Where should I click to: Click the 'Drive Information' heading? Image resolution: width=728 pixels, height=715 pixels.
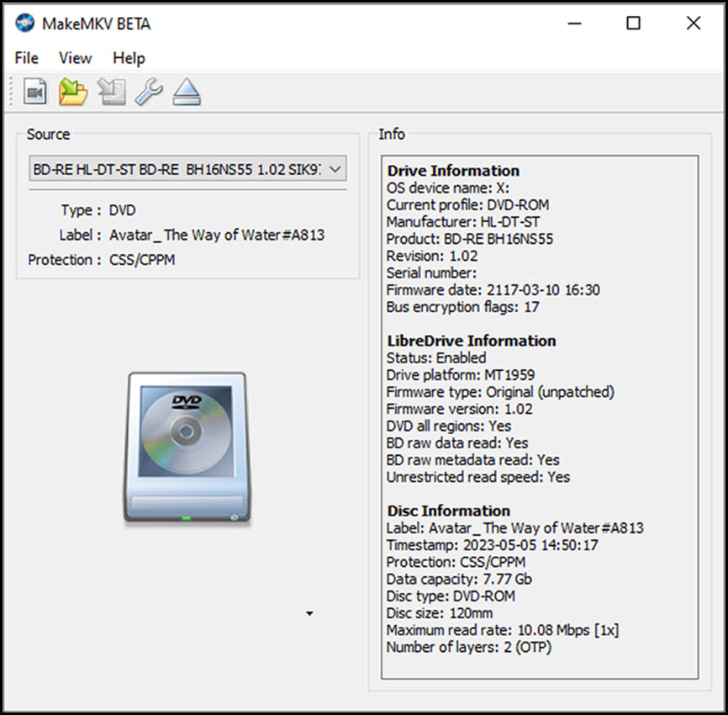tap(453, 171)
